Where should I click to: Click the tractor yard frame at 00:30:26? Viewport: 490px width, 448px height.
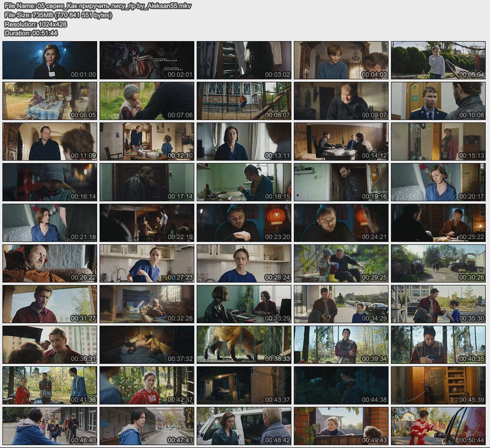(438, 263)
